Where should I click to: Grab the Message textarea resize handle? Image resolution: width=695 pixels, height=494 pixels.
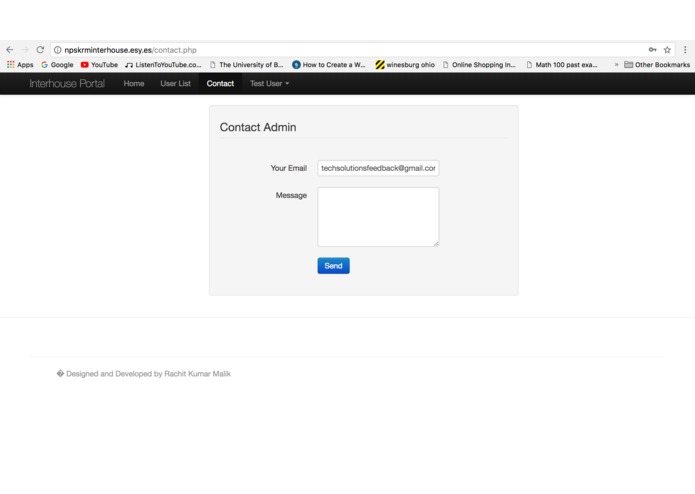[436, 243]
